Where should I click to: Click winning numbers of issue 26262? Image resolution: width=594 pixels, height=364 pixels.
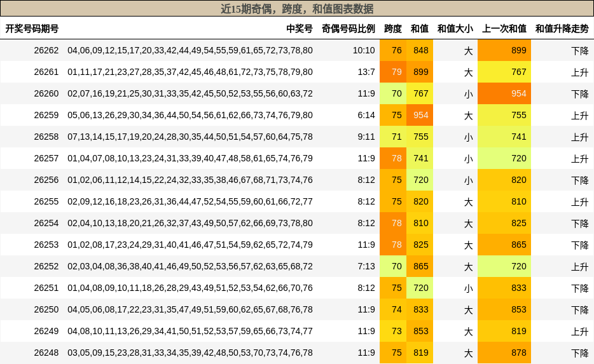tap(190, 50)
